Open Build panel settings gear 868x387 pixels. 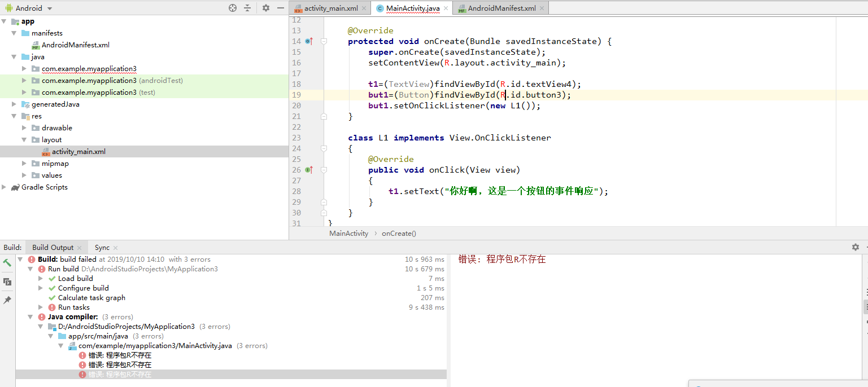pyautogui.click(x=856, y=247)
